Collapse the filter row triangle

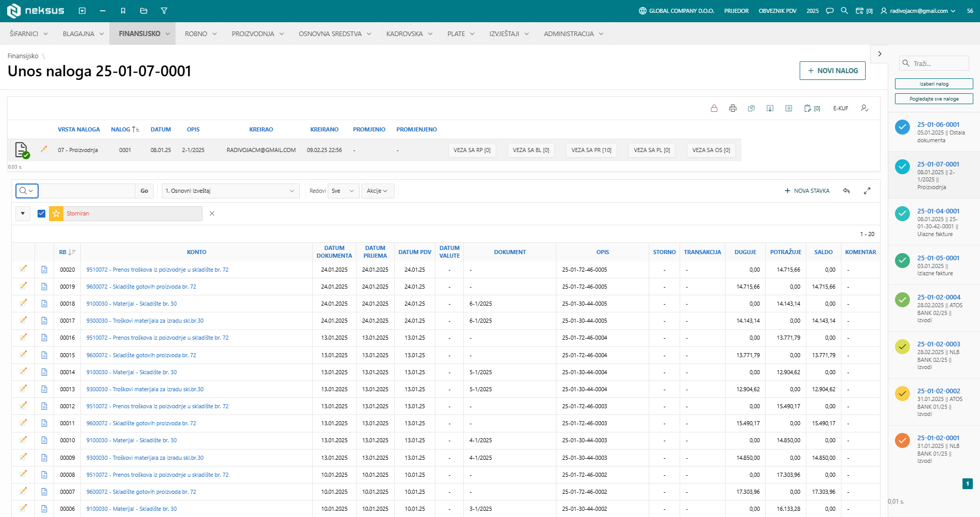point(23,213)
